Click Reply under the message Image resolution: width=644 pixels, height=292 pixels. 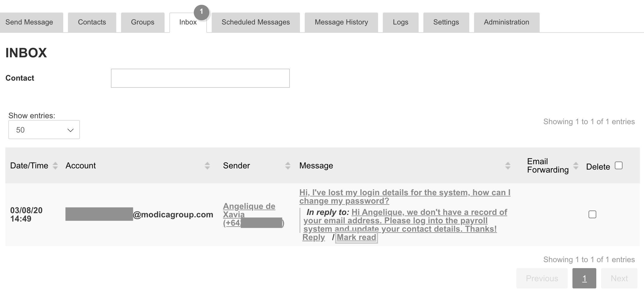point(313,237)
